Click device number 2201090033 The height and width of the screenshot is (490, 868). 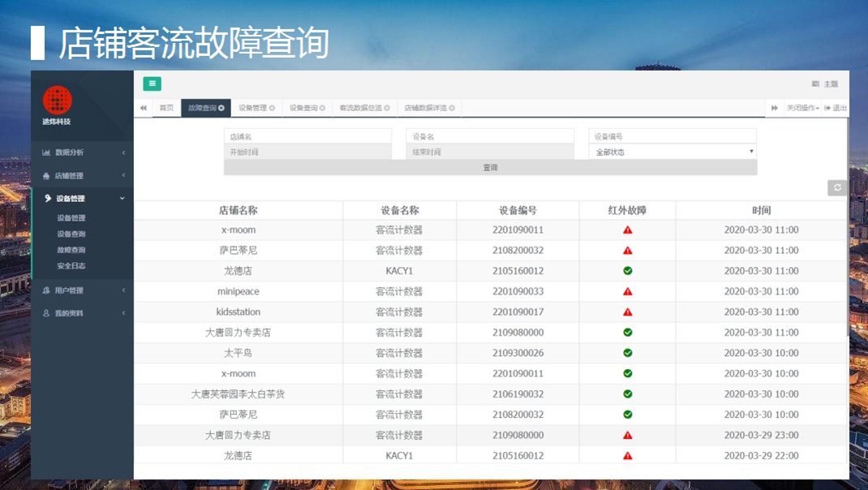click(518, 291)
